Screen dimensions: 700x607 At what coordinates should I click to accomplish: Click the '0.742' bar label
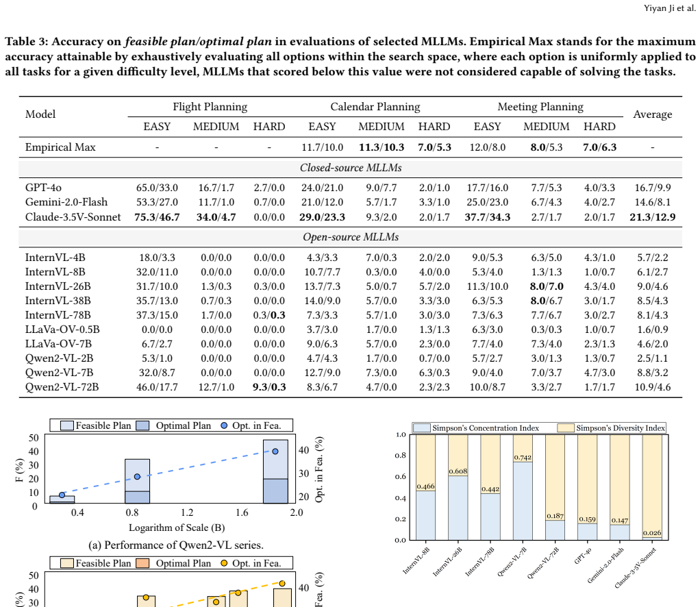(523, 458)
